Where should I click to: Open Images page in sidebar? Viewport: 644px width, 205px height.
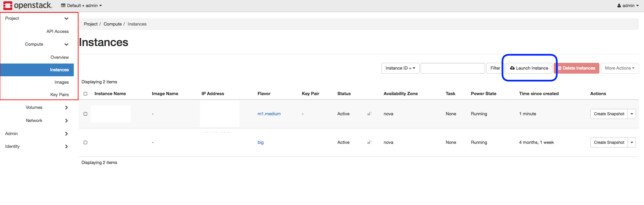click(x=62, y=82)
